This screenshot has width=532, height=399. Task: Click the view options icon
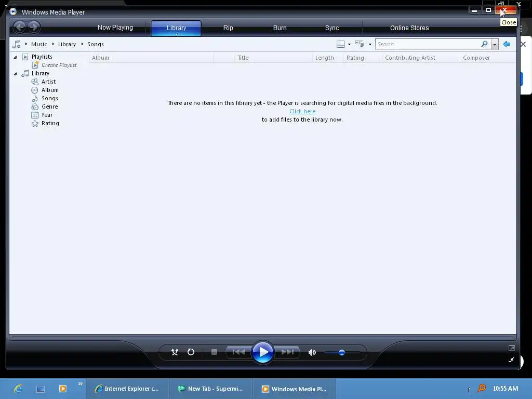(360, 44)
